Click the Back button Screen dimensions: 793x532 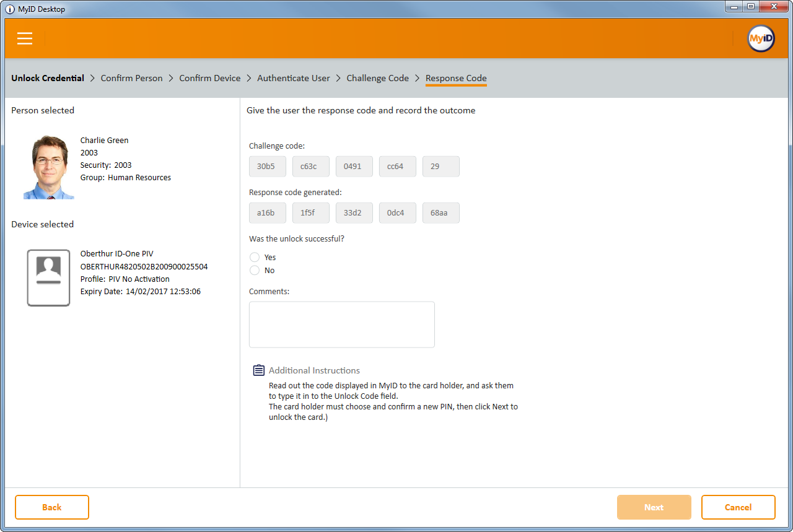[52, 507]
